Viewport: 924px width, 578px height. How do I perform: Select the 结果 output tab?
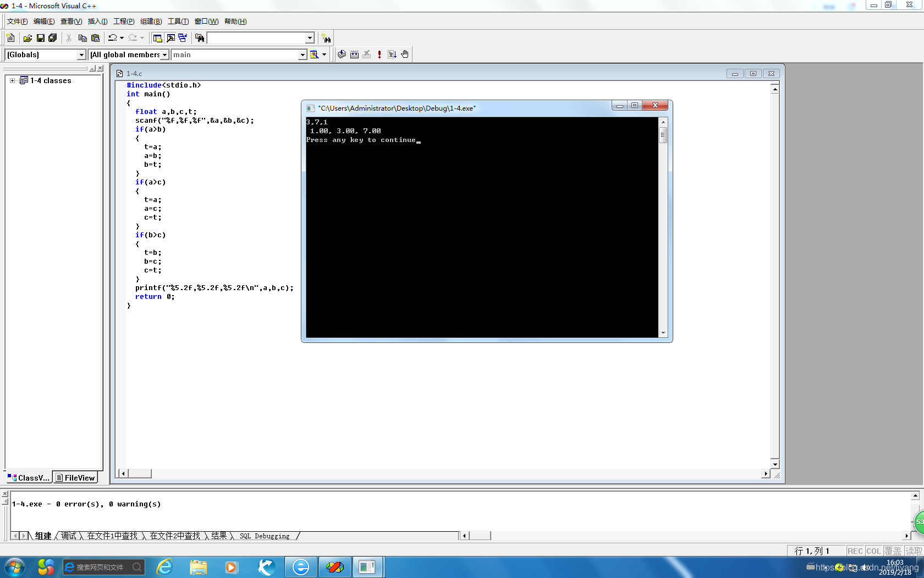(219, 536)
